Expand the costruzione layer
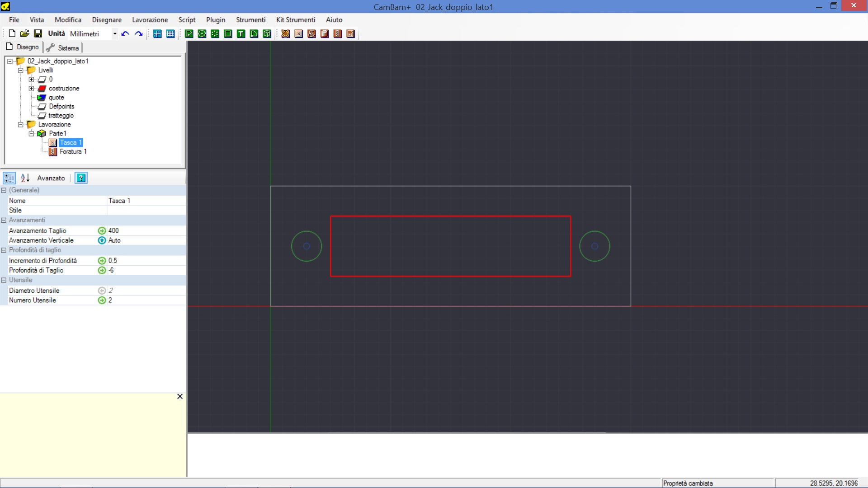Viewport: 868px width, 488px height. click(31, 88)
